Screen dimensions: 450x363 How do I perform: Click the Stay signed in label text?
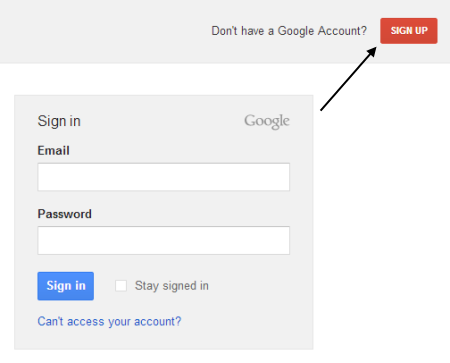[172, 286]
